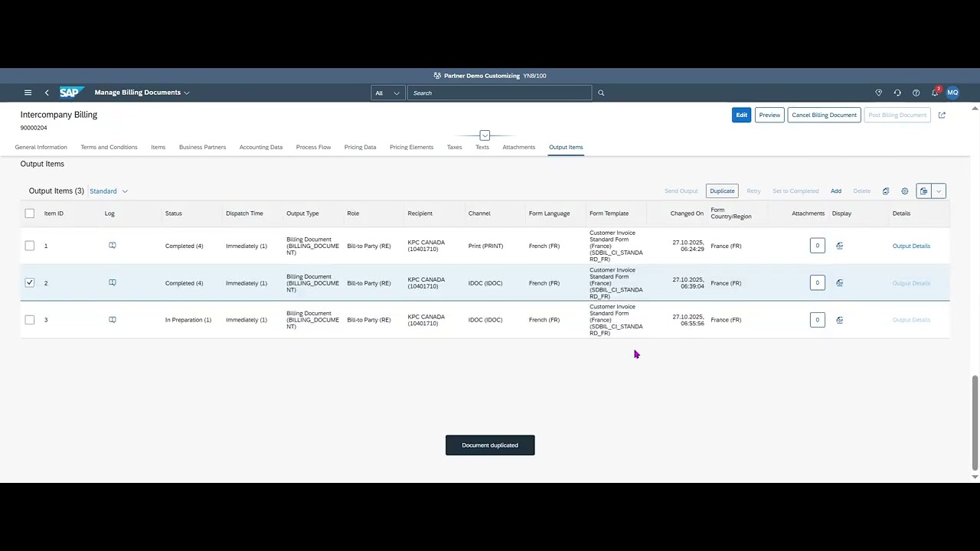Open the Texts tab
This screenshot has width=980, height=551.
click(x=482, y=147)
